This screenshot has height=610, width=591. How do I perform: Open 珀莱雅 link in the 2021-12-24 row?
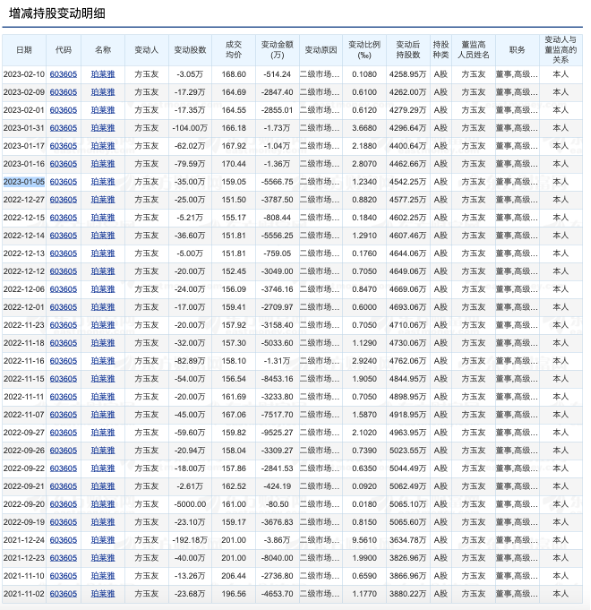(x=103, y=540)
